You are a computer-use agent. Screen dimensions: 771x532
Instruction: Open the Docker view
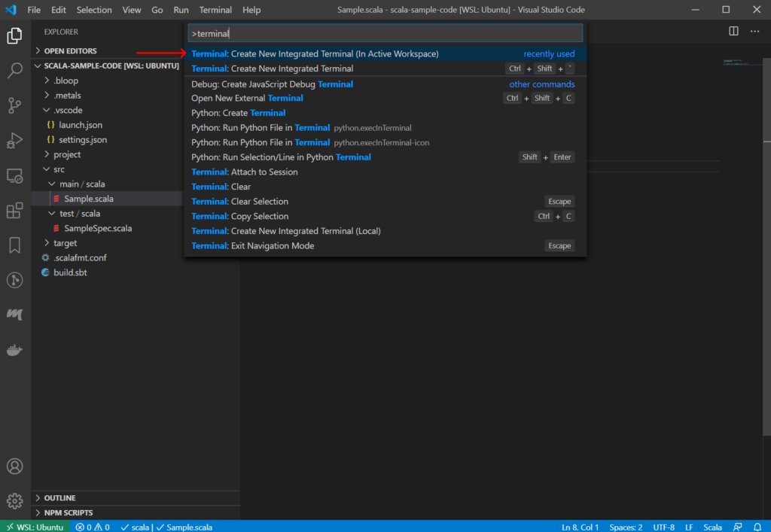(15, 350)
